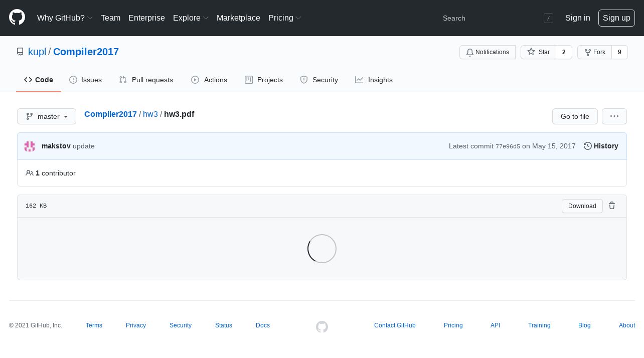The width and height of the screenshot is (644, 358).
Task: Open Marketplace from the header
Action: [x=238, y=18]
